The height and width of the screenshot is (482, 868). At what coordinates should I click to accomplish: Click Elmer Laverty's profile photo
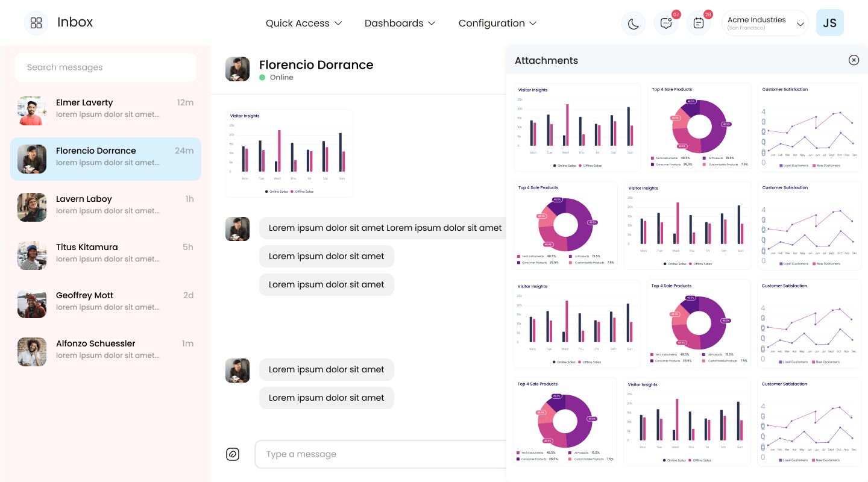(x=32, y=111)
